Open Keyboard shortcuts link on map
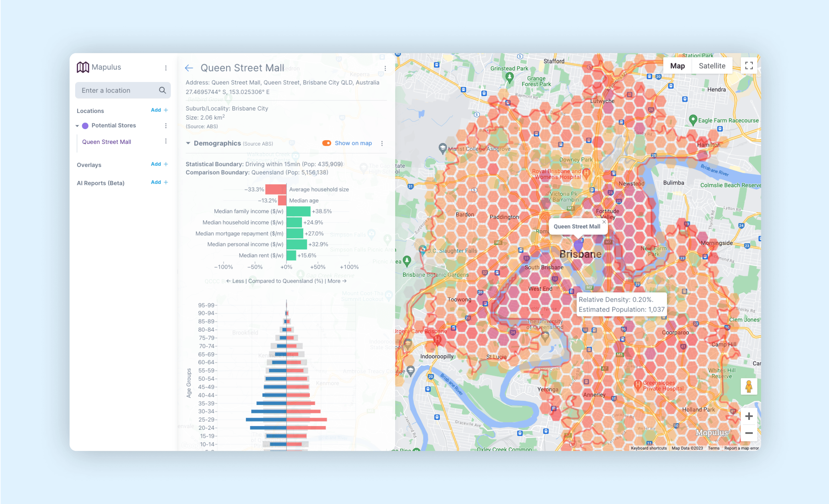Viewport: 829px width, 504px height. tap(649, 448)
